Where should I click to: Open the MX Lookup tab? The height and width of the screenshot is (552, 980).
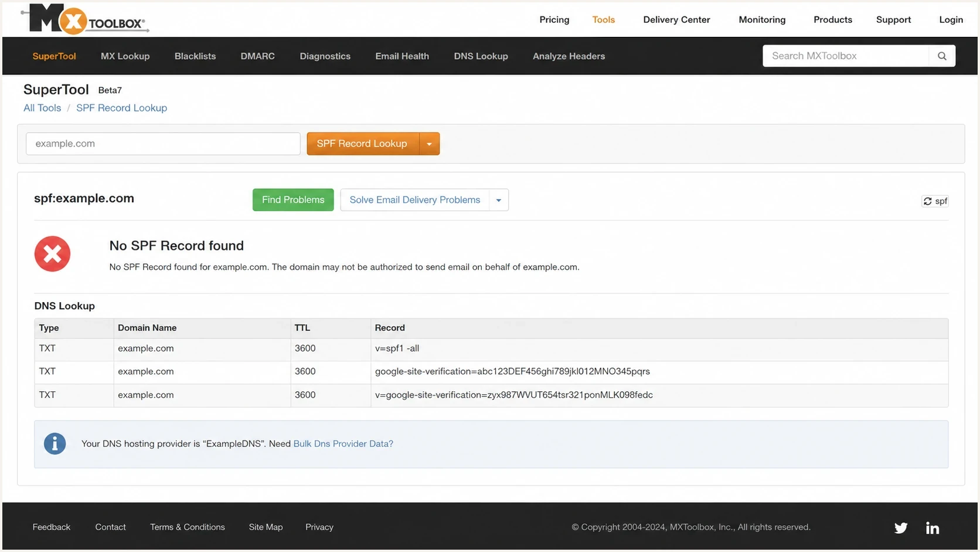pos(125,56)
